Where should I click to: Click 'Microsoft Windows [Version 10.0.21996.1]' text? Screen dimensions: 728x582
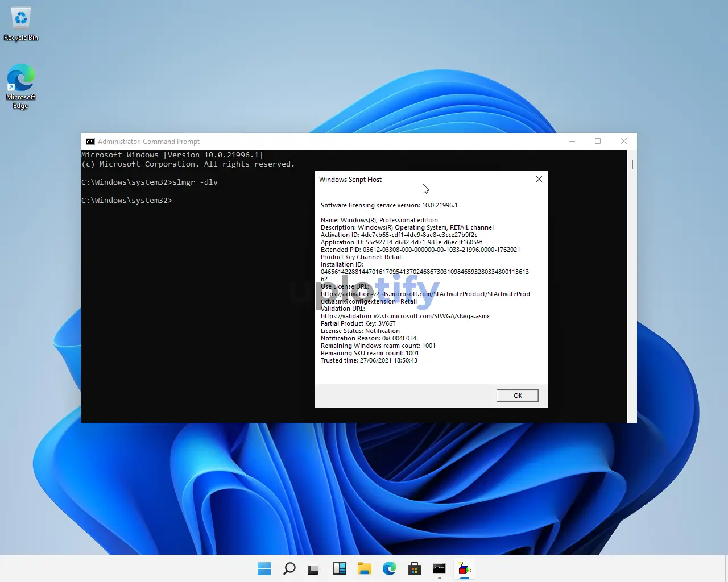click(x=172, y=155)
